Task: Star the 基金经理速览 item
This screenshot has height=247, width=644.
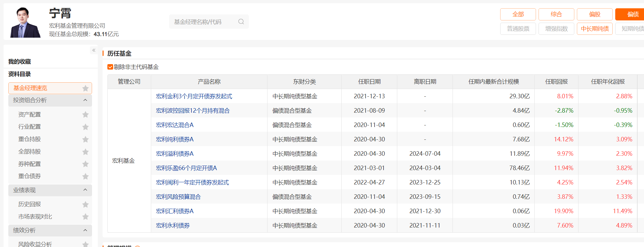Action: (85, 88)
